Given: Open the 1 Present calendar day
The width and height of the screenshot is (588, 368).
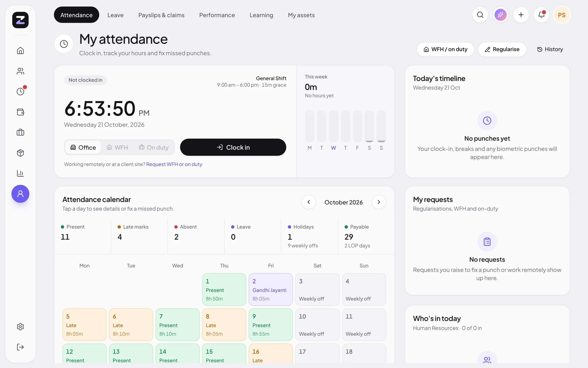Looking at the screenshot, I should coord(224,289).
